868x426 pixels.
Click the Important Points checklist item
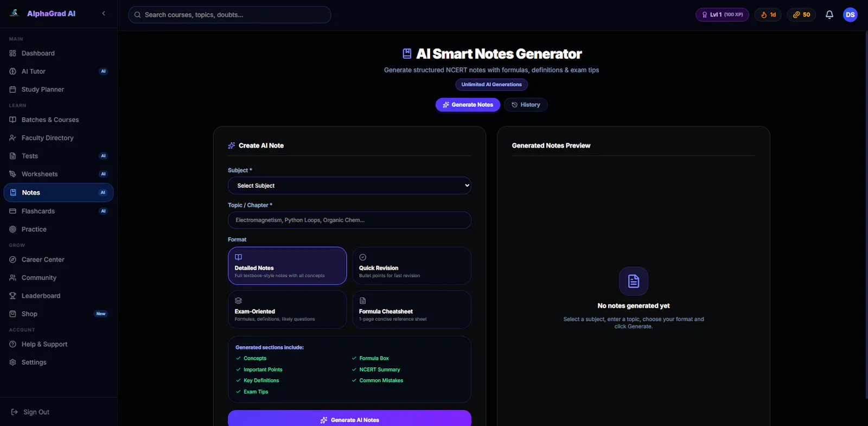tap(259, 370)
